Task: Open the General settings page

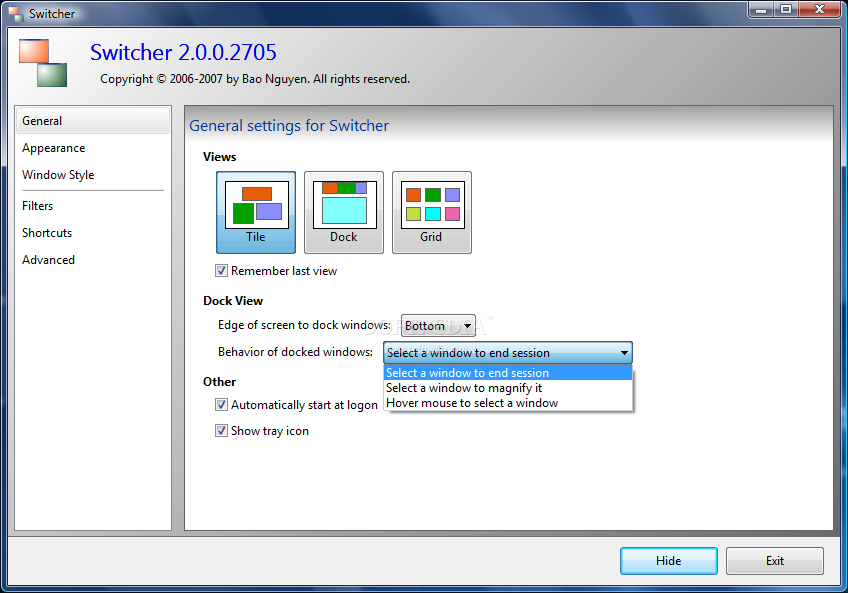Action: [x=92, y=121]
